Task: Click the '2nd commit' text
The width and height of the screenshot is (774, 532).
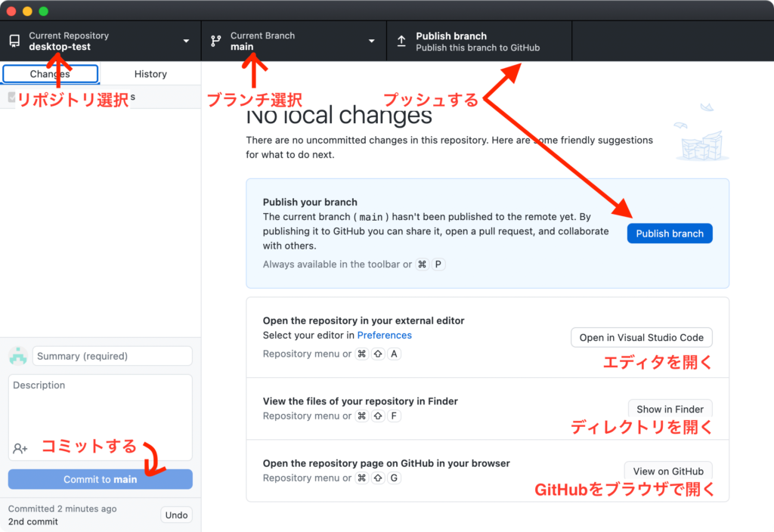Action: click(x=33, y=521)
